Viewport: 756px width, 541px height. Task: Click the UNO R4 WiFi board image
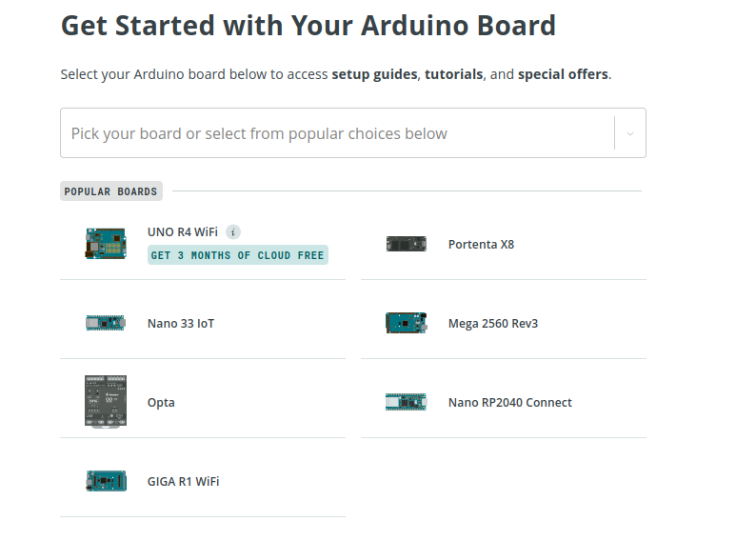[x=106, y=244]
